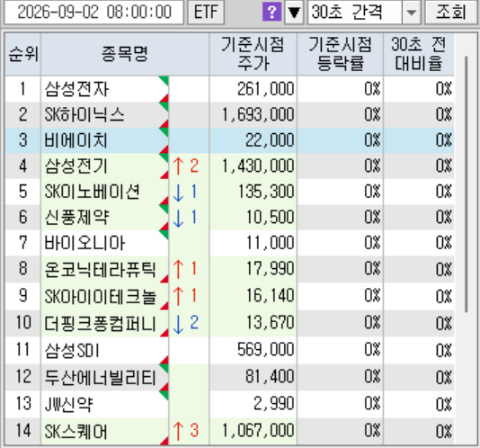This screenshot has height=448, width=480.
Task: Select the SK하이닉스 stock name
Action: click(x=84, y=115)
